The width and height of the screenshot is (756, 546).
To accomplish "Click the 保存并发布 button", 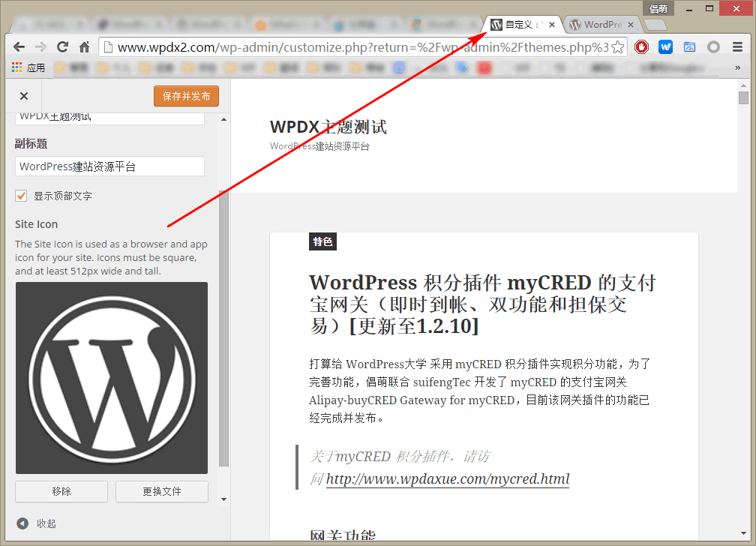I will tap(186, 96).
